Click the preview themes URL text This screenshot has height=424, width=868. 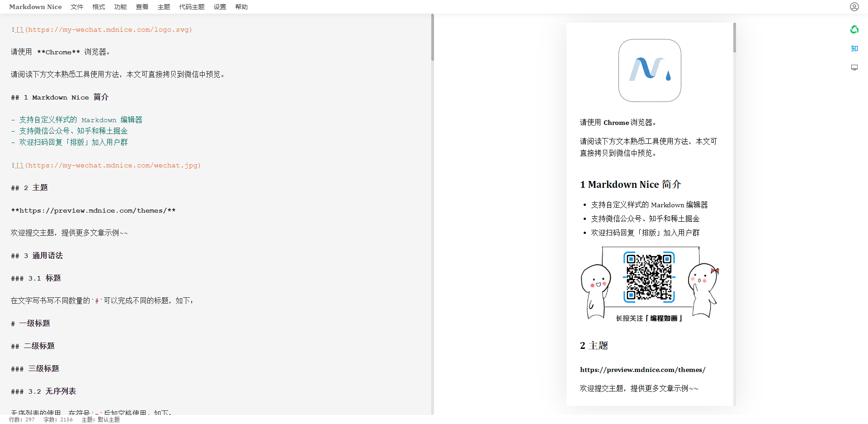tap(642, 370)
